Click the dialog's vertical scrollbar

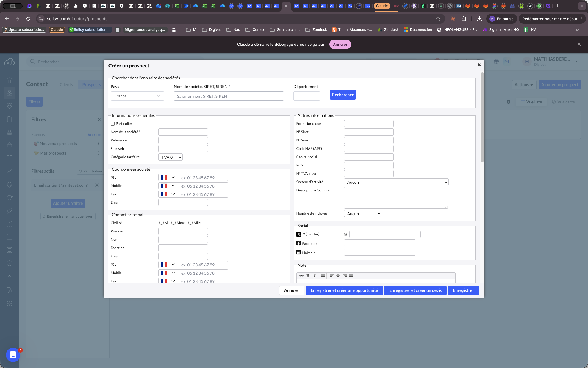click(x=482, y=117)
